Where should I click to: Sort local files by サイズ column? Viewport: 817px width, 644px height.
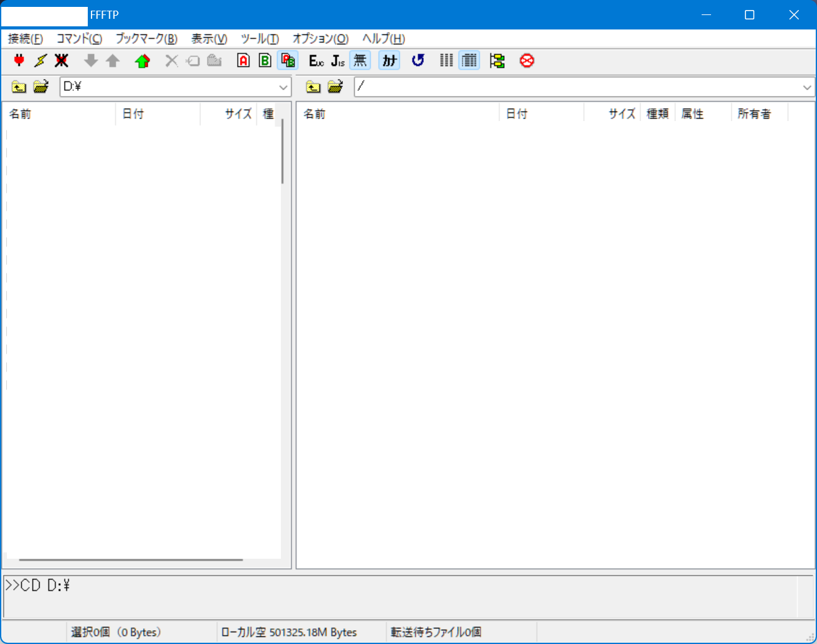click(228, 113)
